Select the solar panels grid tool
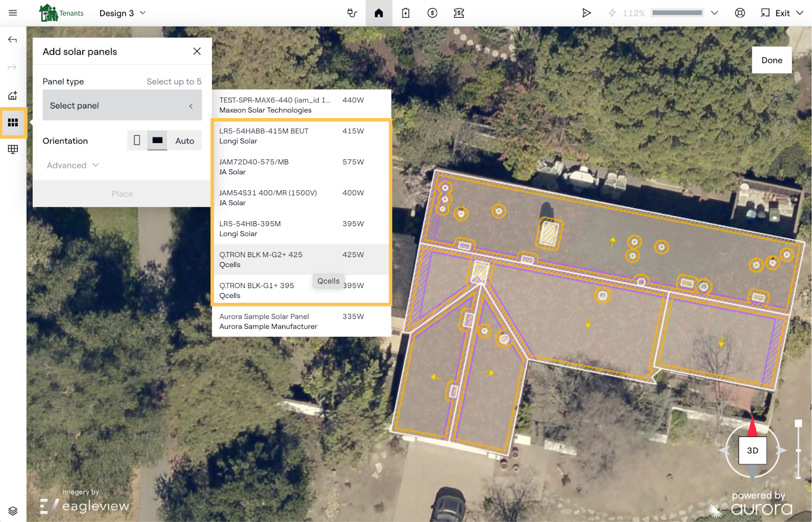Image resolution: width=812 pixels, height=522 pixels. click(x=13, y=122)
